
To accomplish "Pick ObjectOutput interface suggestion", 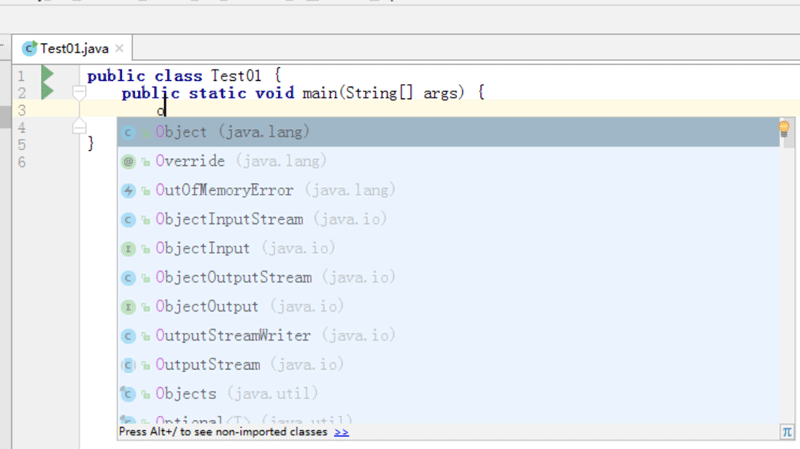I will point(448,307).
